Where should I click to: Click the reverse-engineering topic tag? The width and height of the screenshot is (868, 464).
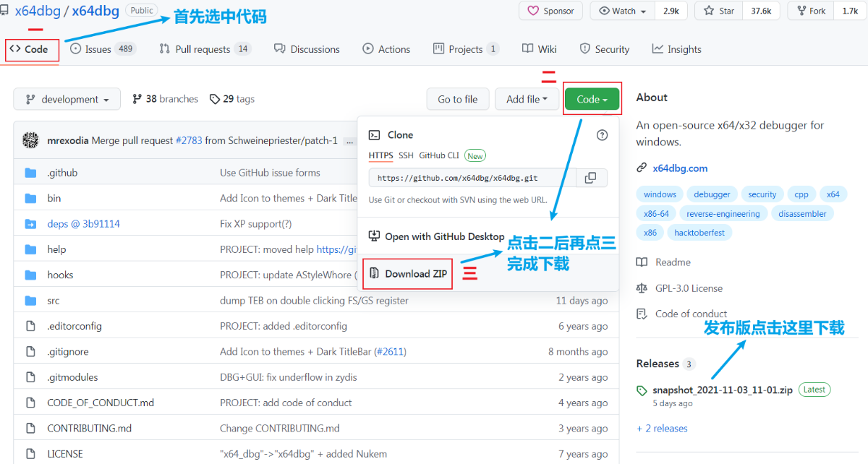(x=723, y=214)
